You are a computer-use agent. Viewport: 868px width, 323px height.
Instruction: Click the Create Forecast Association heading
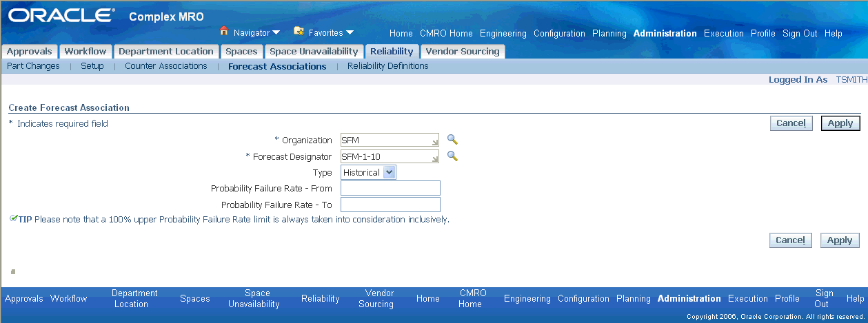point(69,108)
